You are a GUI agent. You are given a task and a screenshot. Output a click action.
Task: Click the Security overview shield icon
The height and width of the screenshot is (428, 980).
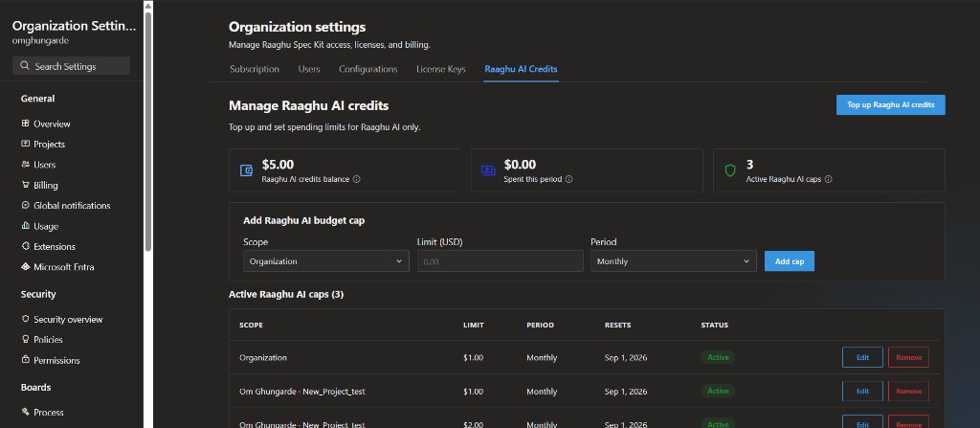(25, 319)
